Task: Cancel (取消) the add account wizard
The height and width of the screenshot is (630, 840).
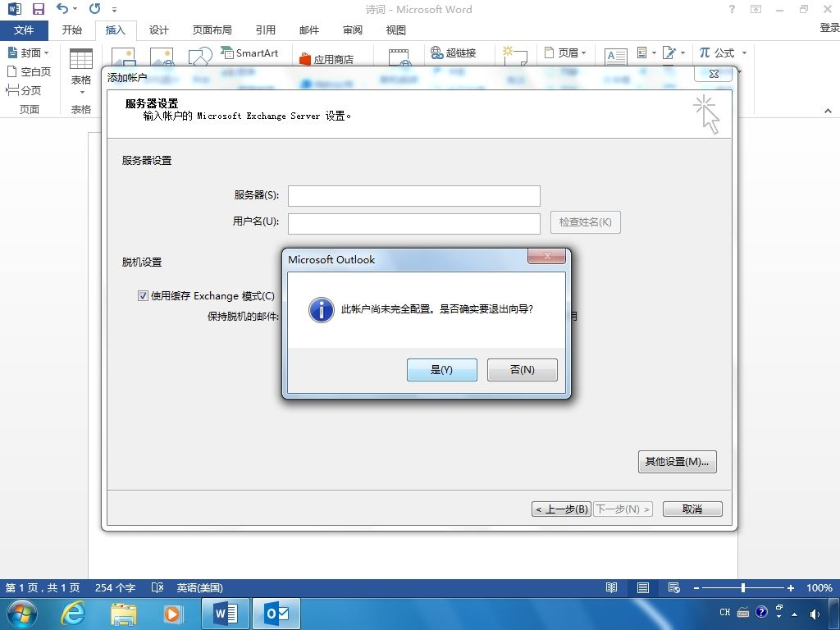Action: tap(692, 509)
